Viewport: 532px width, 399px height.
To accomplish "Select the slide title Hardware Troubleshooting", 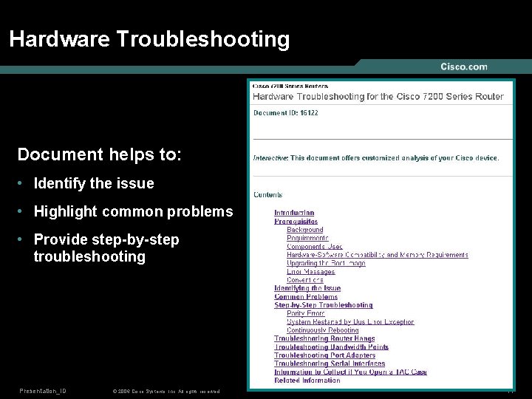I will [149, 40].
